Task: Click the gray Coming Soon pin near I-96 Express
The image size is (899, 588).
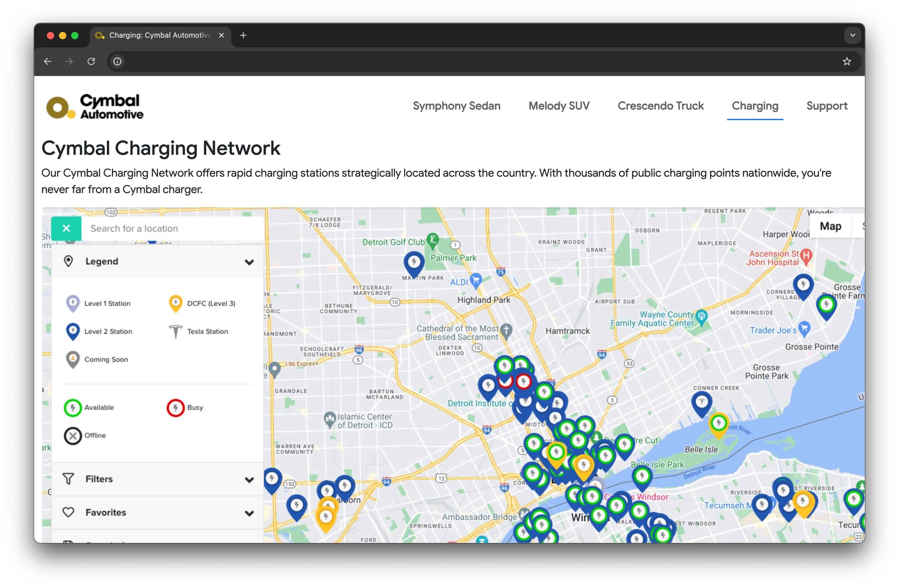Action: click(x=275, y=370)
